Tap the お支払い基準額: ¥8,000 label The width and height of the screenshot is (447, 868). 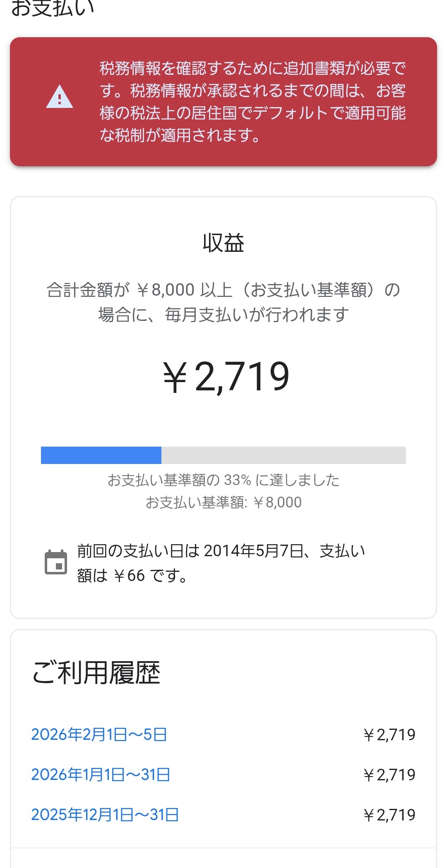coord(223,502)
